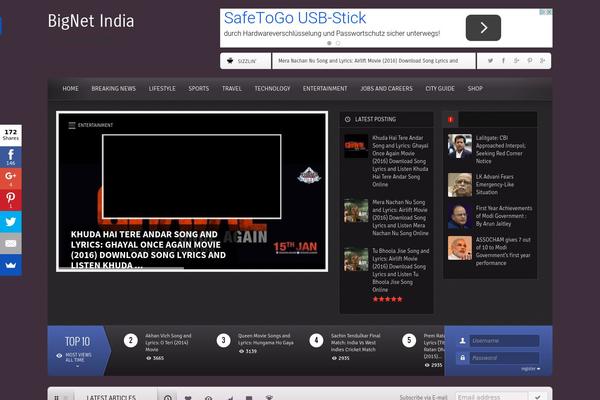The image size is (600, 400).
Task: Click the lock icon beside the Password field
Action: (462, 358)
